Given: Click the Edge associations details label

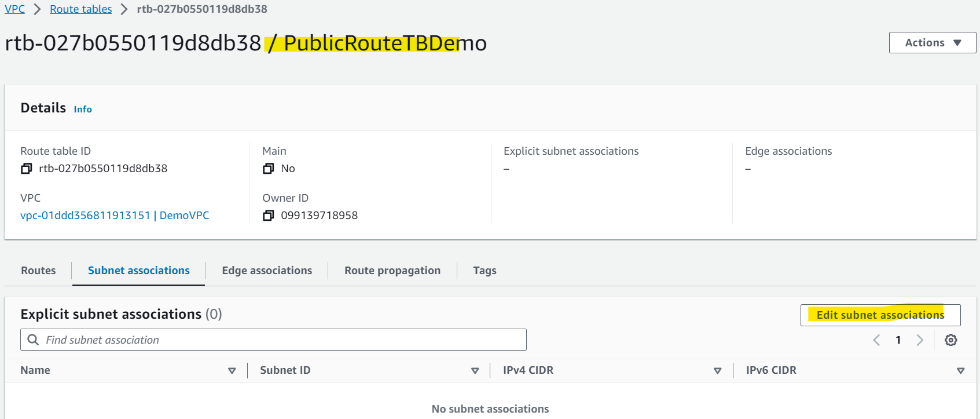Looking at the screenshot, I should pos(788,151).
